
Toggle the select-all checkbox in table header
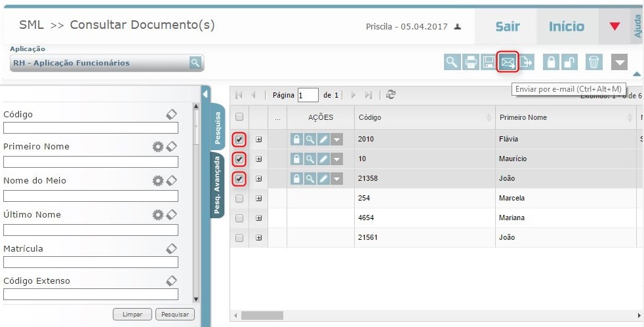[x=239, y=117]
